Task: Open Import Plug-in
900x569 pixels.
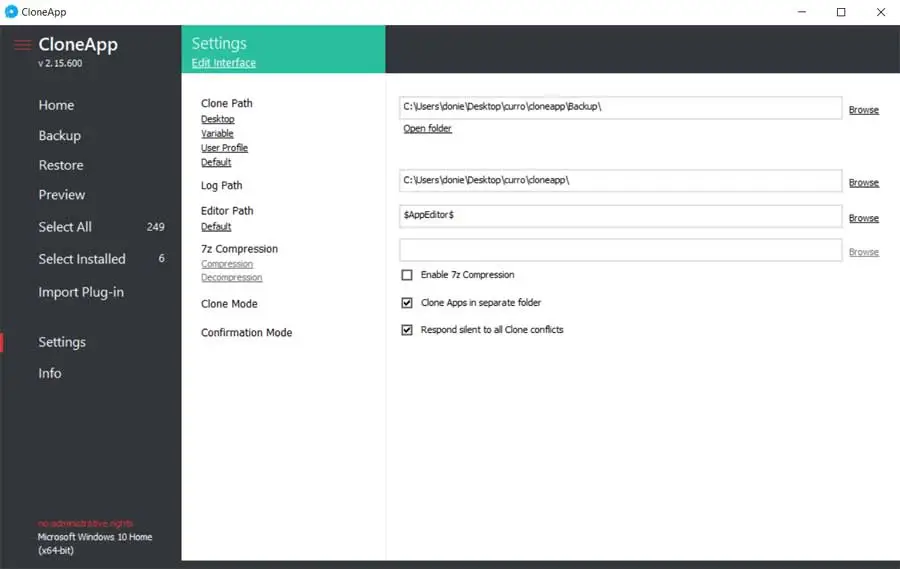Action: coord(81,292)
